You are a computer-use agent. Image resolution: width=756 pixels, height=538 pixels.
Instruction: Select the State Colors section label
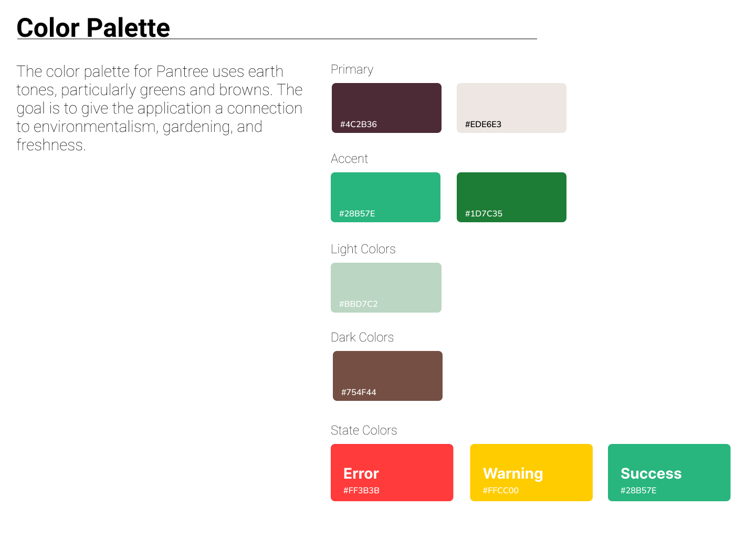pos(363,430)
